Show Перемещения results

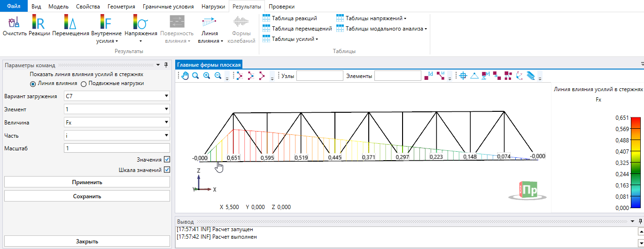[x=70, y=26]
